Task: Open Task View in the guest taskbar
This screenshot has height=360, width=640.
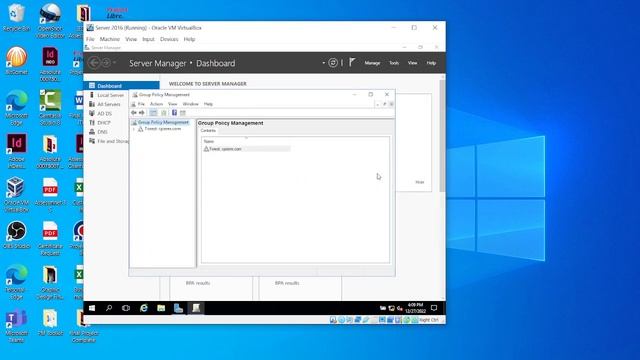Action: 126,308
